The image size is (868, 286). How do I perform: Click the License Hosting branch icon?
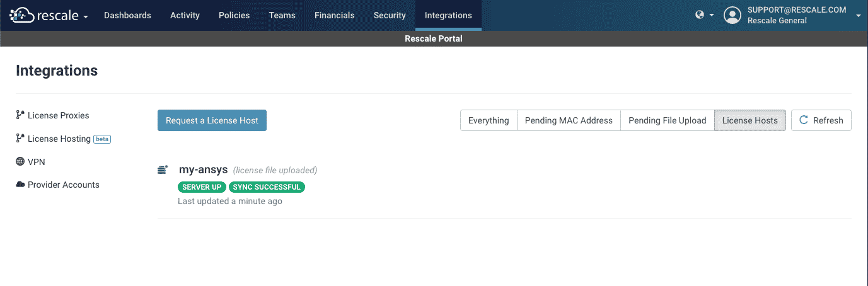click(20, 139)
